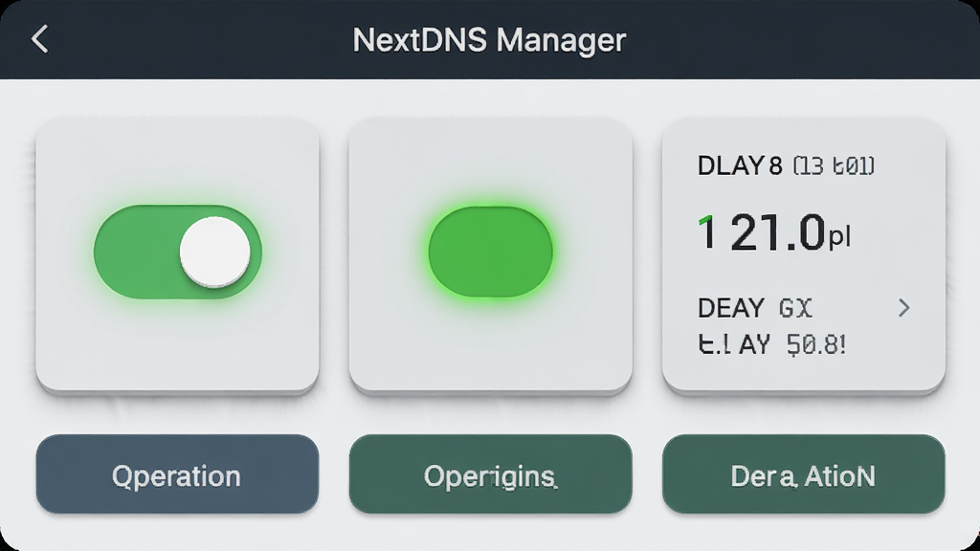
Task: Select the 121.0 value text
Action: point(773,232)
